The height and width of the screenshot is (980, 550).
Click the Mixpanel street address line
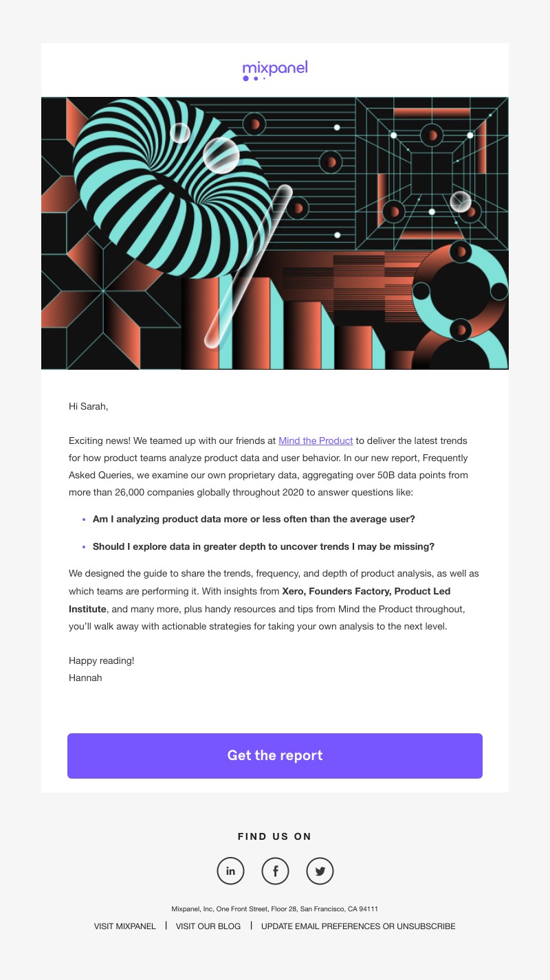[x=275, y=909]
